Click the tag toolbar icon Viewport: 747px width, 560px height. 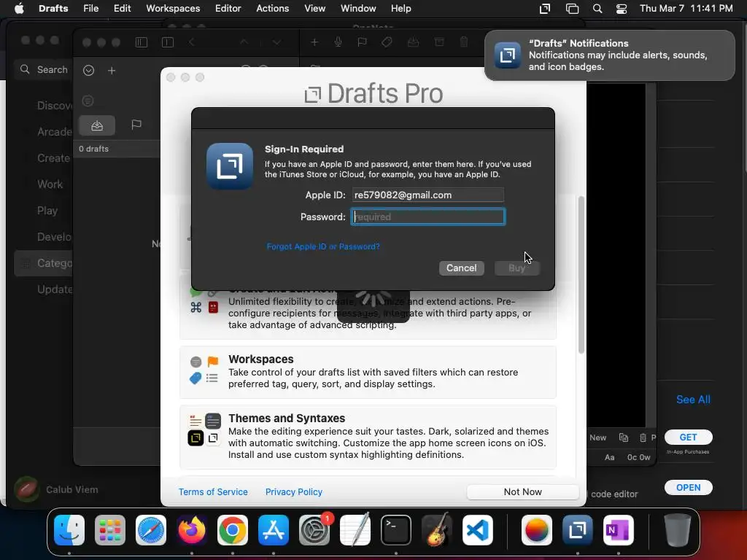(387, 42)
